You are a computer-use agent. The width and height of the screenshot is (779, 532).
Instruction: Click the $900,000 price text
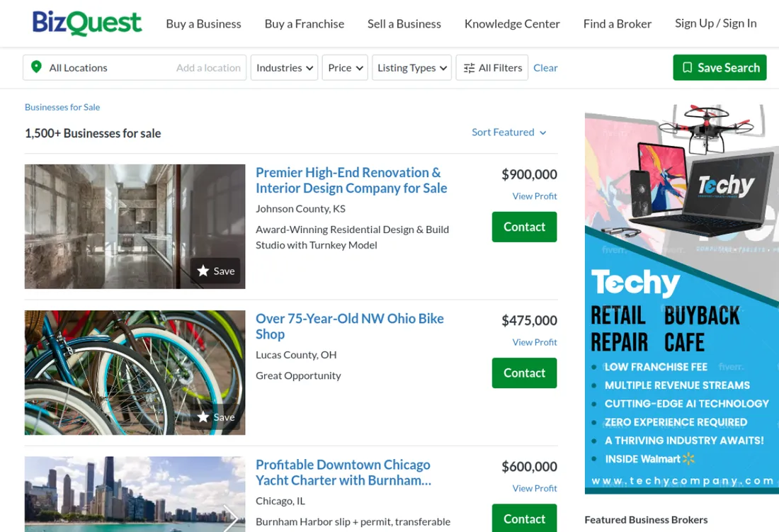(x=529, y=174)
